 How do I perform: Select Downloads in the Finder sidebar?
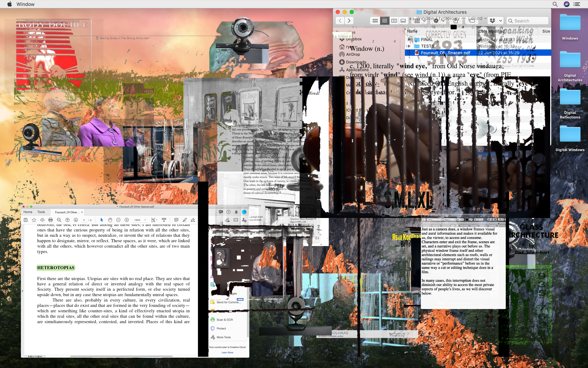click(x=353, y=62)
